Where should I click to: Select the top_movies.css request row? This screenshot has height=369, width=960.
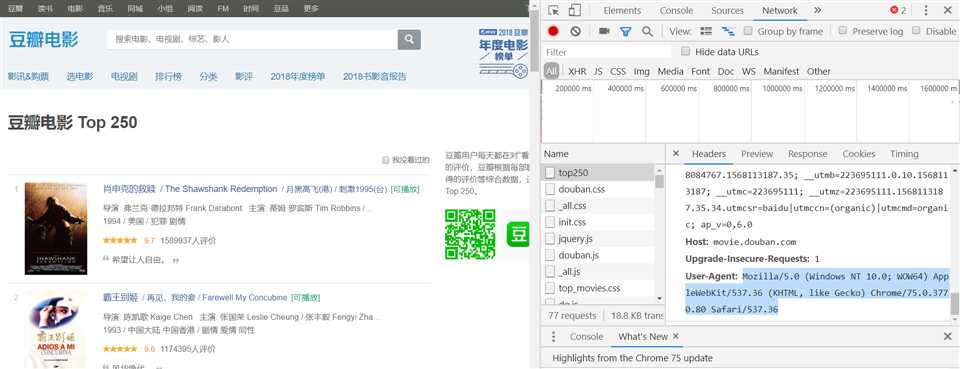[x=598, y=288]
